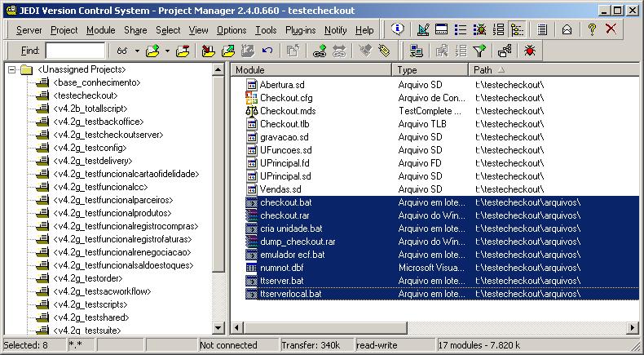Collapse the Unassigned Projects tree node
This screenshot has height=355, width=644.
pyautogui.click(x=12, y=69)
